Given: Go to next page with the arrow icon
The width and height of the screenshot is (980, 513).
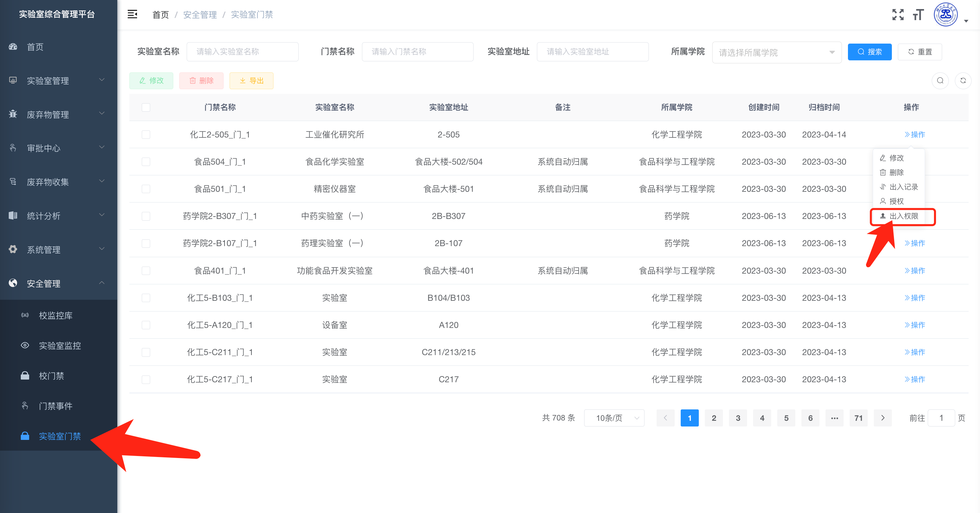Looking at the screenshot, I should coord(882,418).
